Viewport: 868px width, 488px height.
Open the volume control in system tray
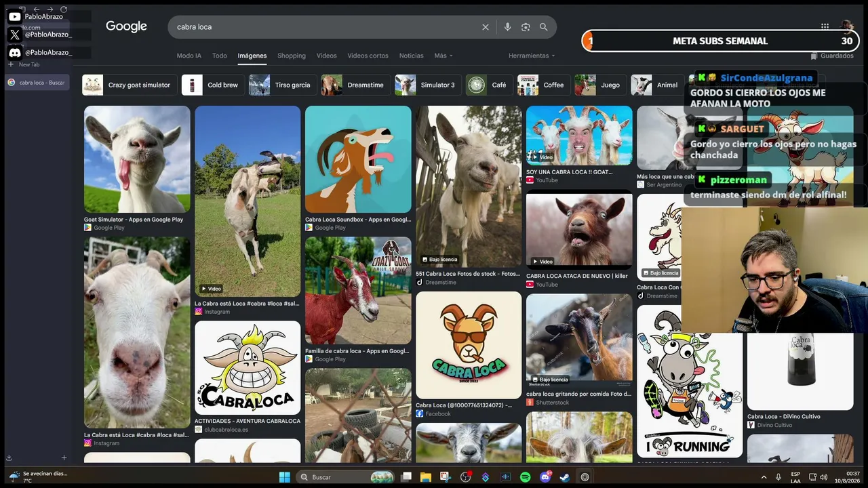(x=824, y=477)
